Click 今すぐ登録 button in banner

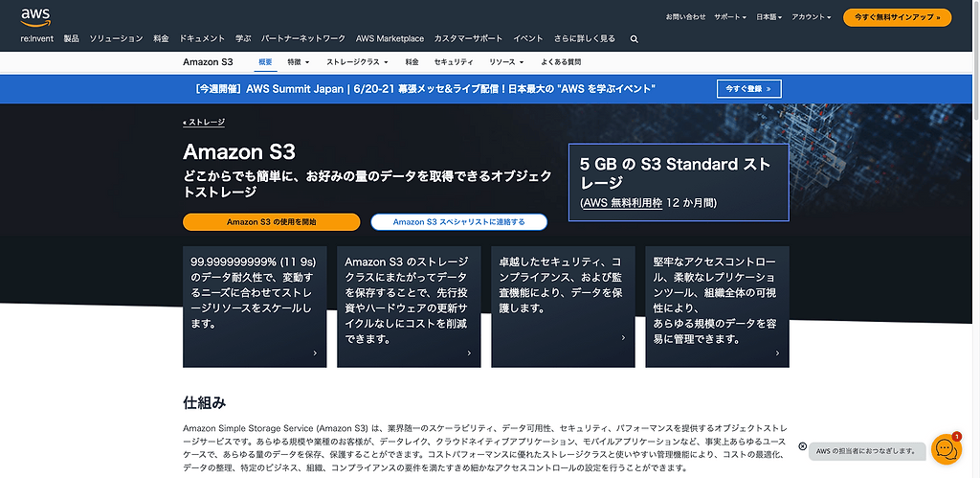(x=748, y=89)
